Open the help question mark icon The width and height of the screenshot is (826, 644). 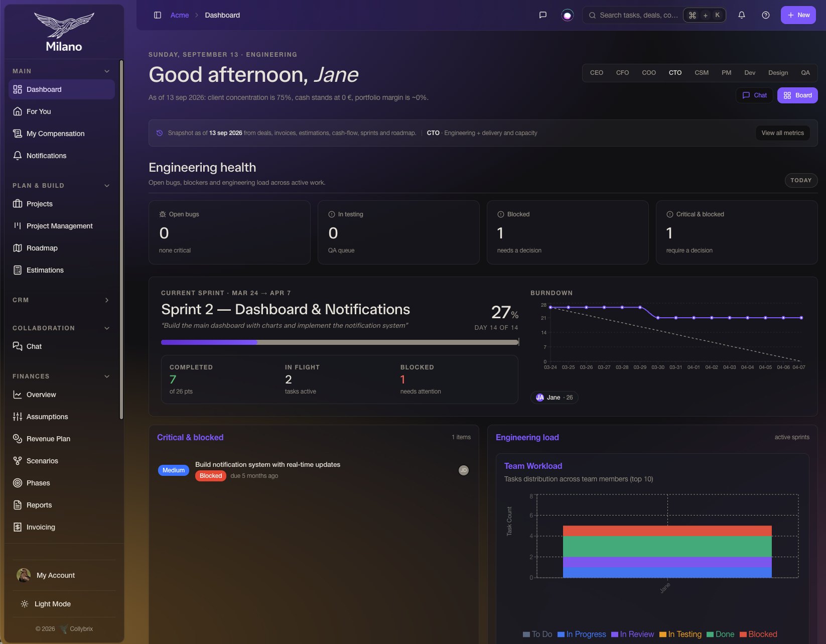pyautogui.click(x=766, y=15)
